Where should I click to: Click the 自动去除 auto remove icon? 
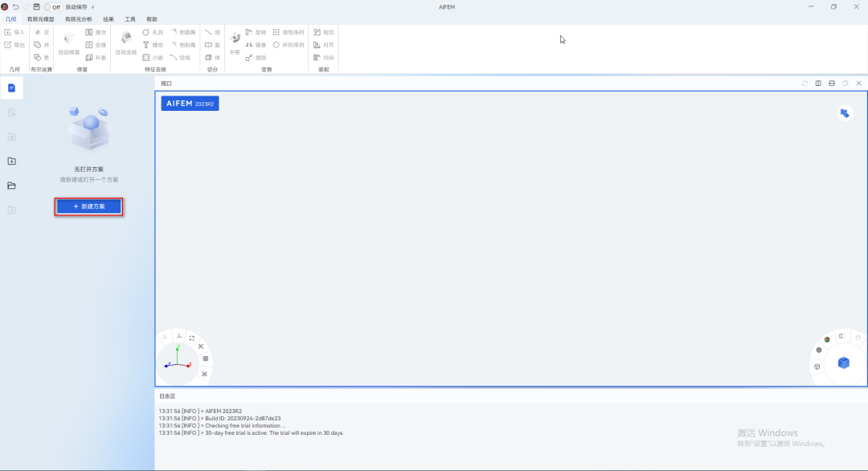point(125,43)
